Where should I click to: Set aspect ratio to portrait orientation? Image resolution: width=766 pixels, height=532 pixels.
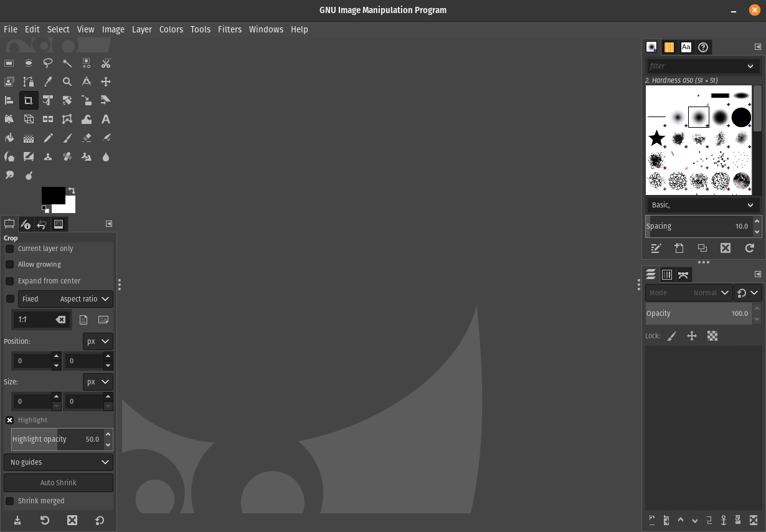pos(83,320)
